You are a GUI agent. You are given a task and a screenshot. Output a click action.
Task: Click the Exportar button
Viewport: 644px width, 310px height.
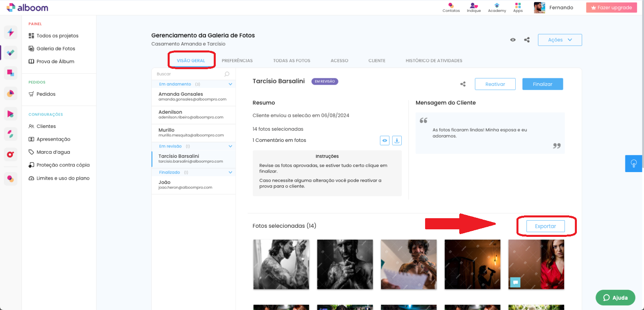545,226
